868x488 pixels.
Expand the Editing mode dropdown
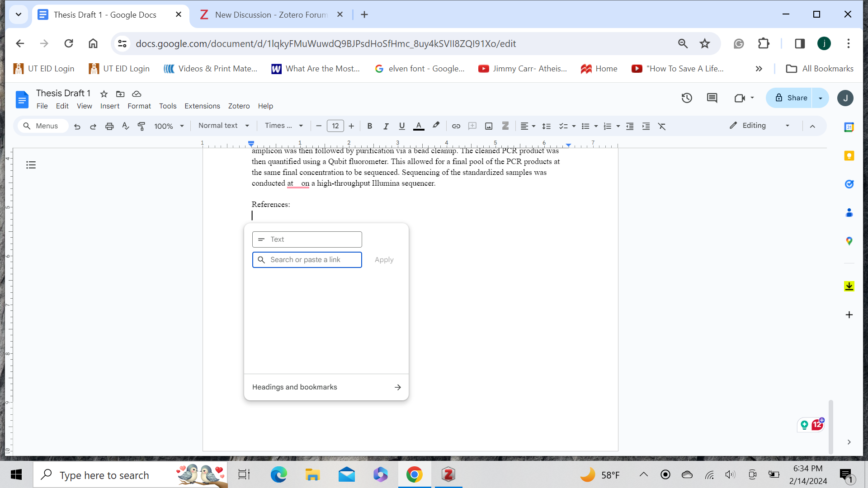click(760, 126)
